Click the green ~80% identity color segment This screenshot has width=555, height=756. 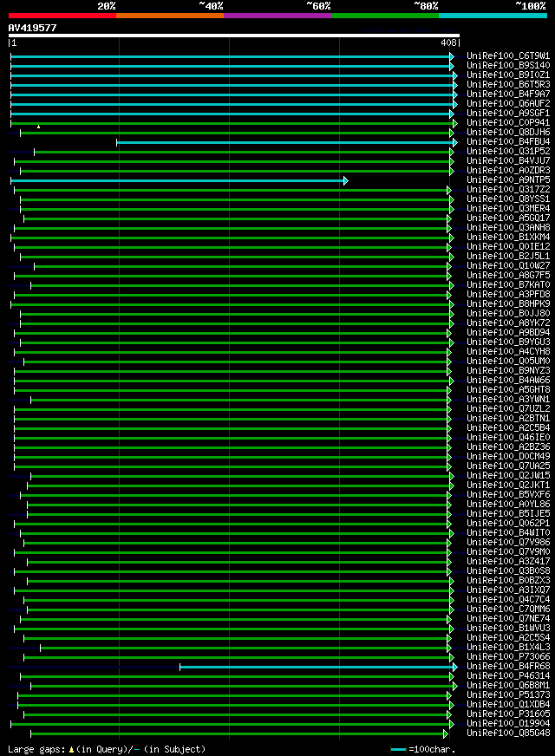385,16
